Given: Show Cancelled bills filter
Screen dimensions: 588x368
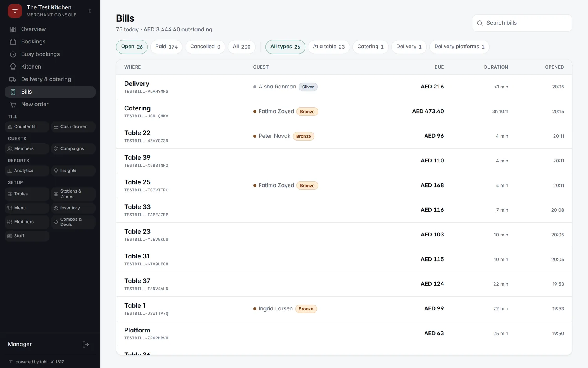Looking at the screenshot, I should [205, 47].
